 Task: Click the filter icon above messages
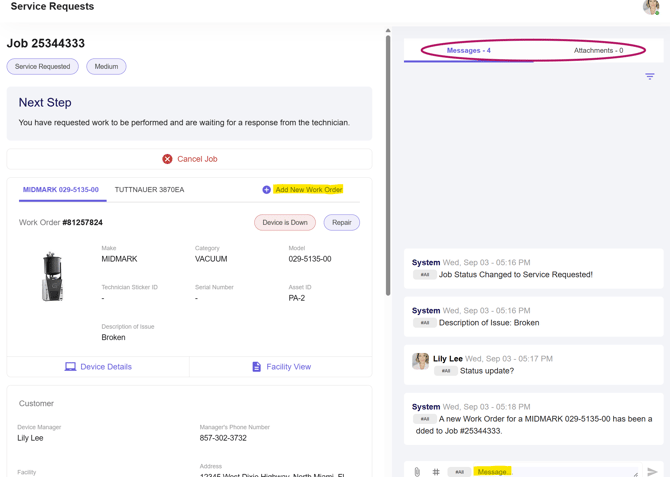649,77
